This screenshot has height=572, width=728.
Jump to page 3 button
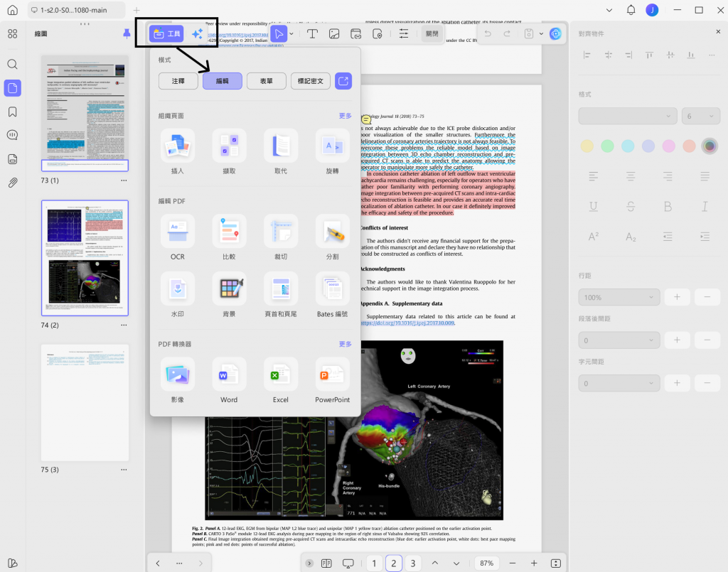(413, 563)
